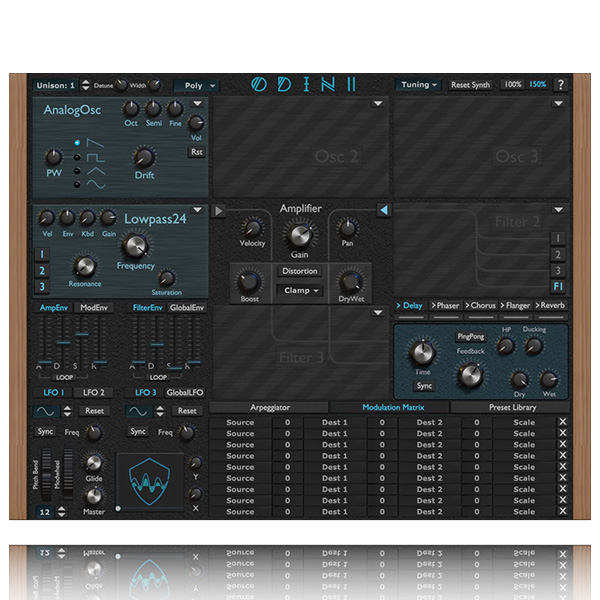Click the filter Resonance knob
Image resolution: width=600 pixels, height=600 pixels.
coord(85,266)
